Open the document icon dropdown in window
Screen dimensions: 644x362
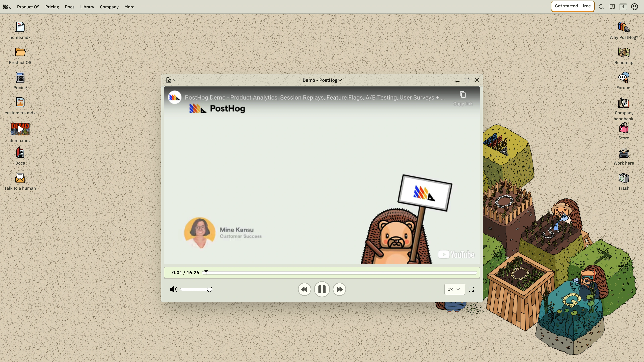171,80
